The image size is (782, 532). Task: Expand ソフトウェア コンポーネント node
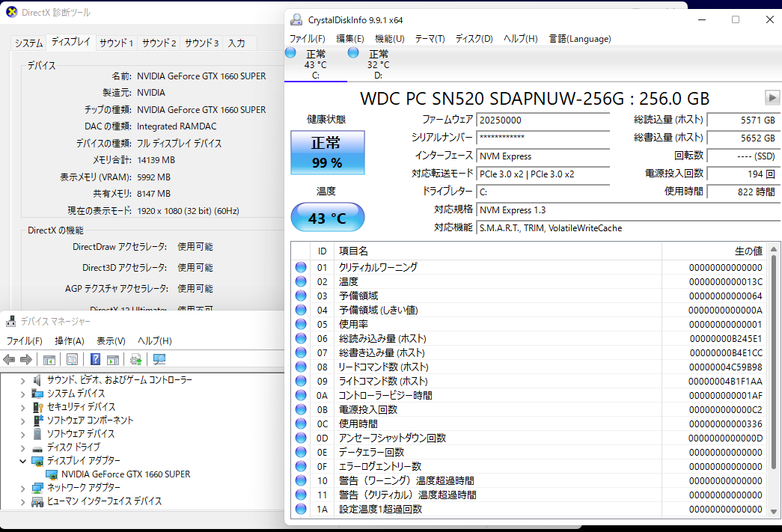click(x=22, y=421)
